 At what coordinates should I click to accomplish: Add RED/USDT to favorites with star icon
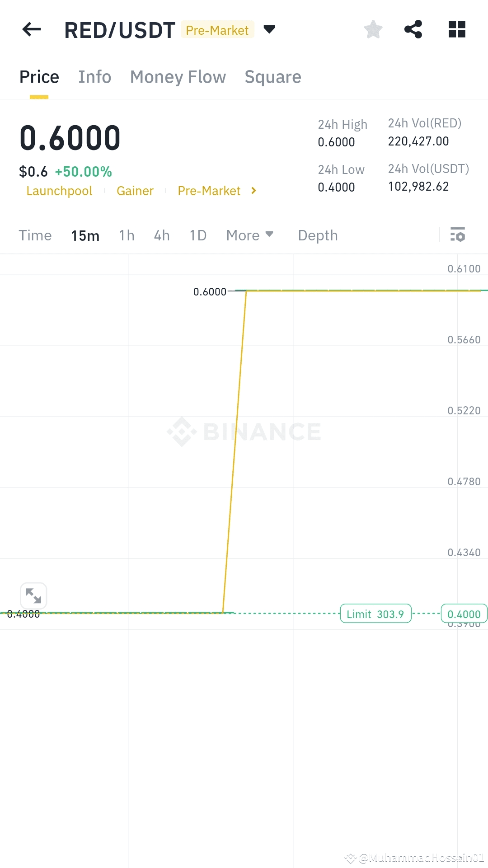pyautogui.click(x=373, y=30)
